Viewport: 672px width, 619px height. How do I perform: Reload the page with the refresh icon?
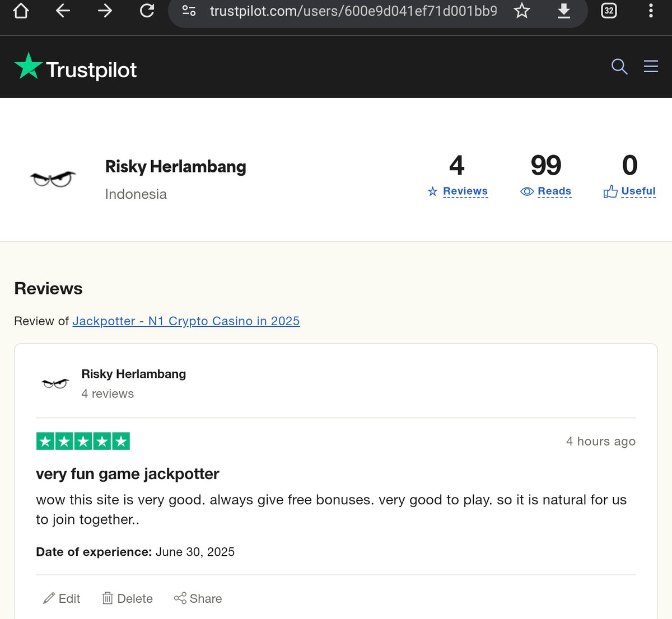(147, 11)
